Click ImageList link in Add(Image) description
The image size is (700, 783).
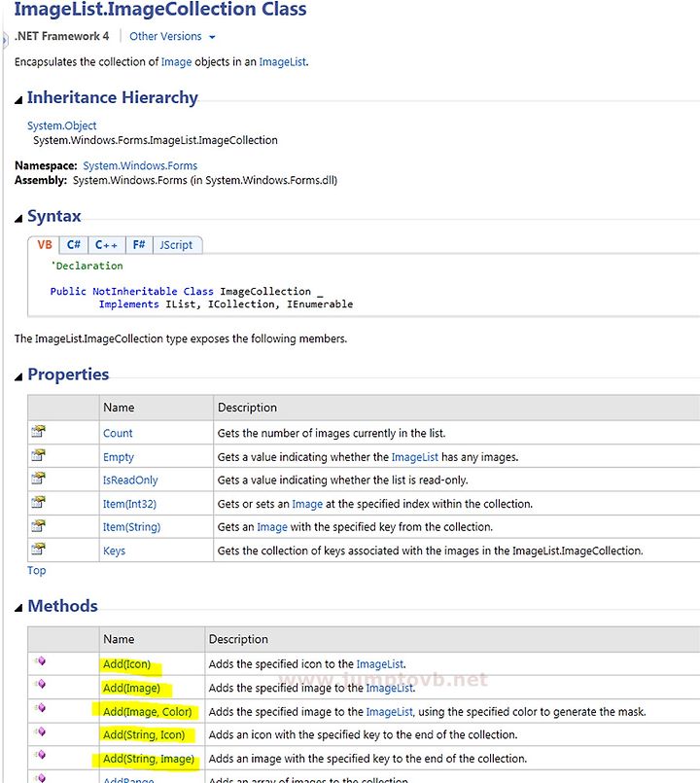tap(390, 688)
